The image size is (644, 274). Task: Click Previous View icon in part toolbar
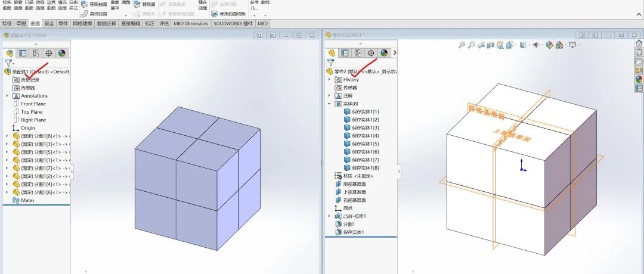[481, 45]
